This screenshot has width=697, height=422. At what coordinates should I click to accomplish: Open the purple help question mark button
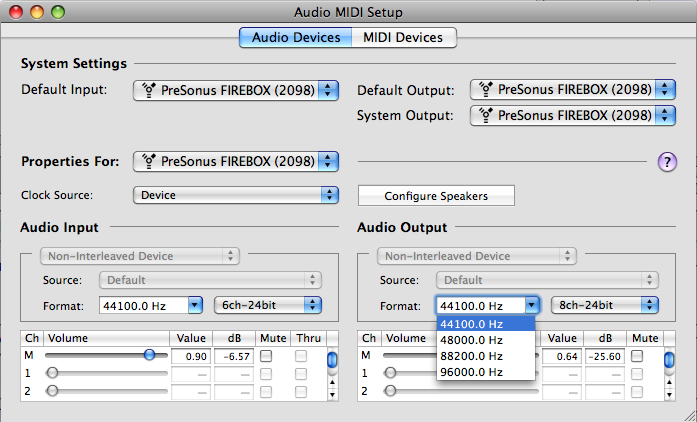tap(667, 162)
